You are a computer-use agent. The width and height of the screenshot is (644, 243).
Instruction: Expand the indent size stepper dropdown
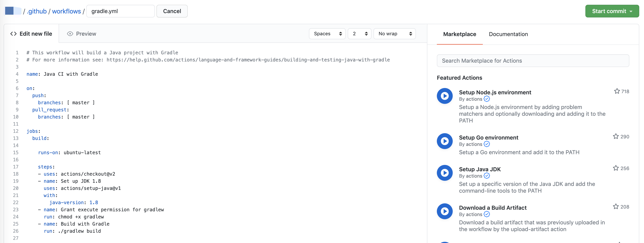coord(360,34)
